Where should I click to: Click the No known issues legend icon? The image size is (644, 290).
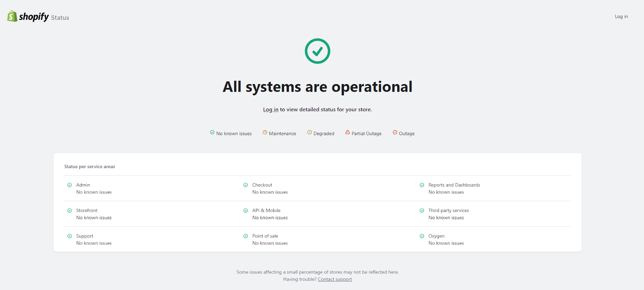pyautogui.click(x=212, y=132)
